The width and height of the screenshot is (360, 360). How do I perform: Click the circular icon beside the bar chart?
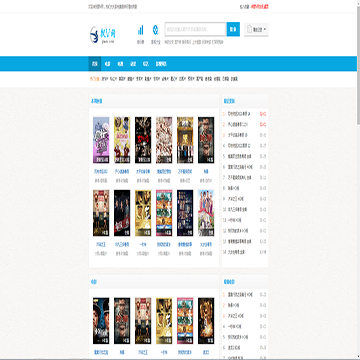click(x=155, y=30)
